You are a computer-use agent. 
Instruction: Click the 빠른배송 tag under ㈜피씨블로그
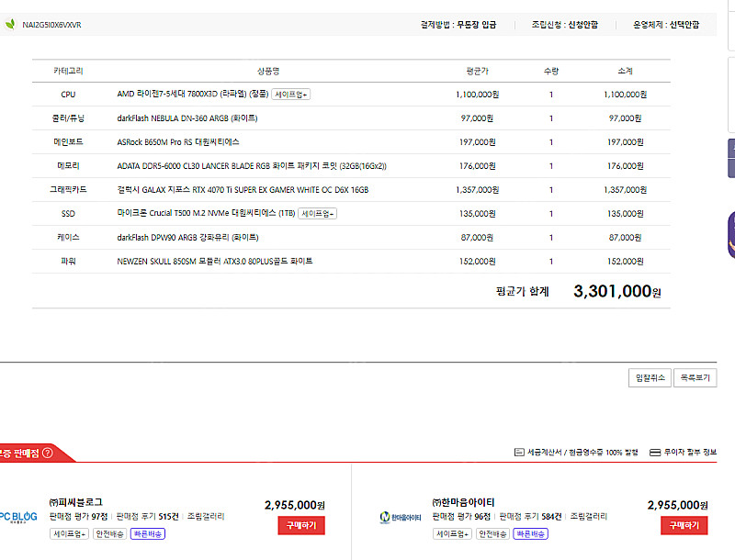[148, 533]
